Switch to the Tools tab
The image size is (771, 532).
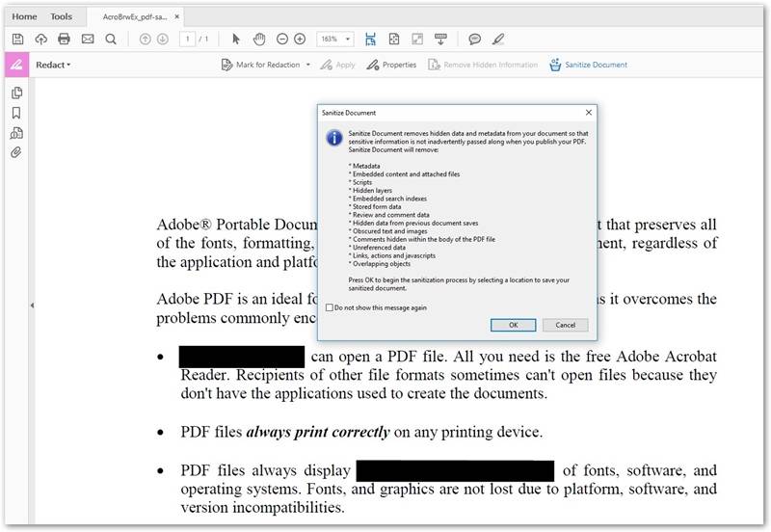[61, 16]
